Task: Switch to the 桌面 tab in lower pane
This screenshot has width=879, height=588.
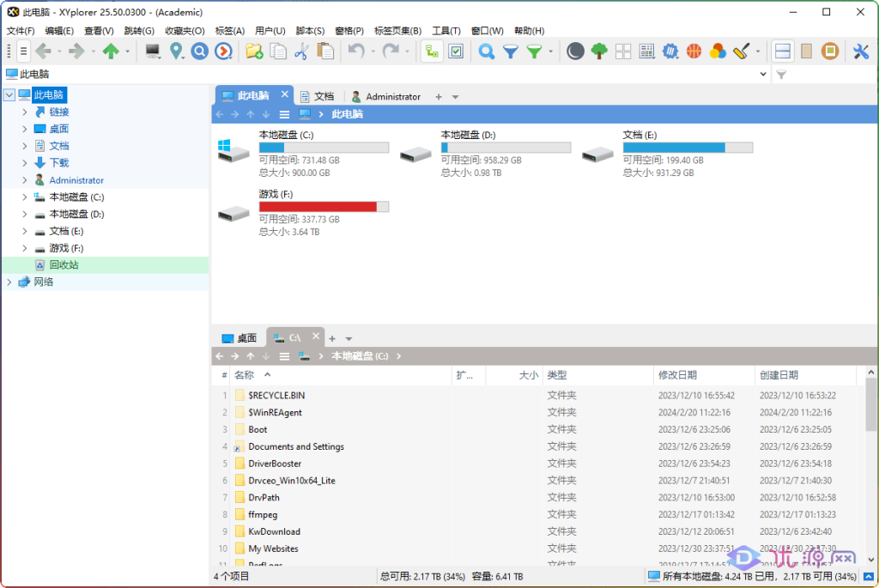Action: coord(240,338)
